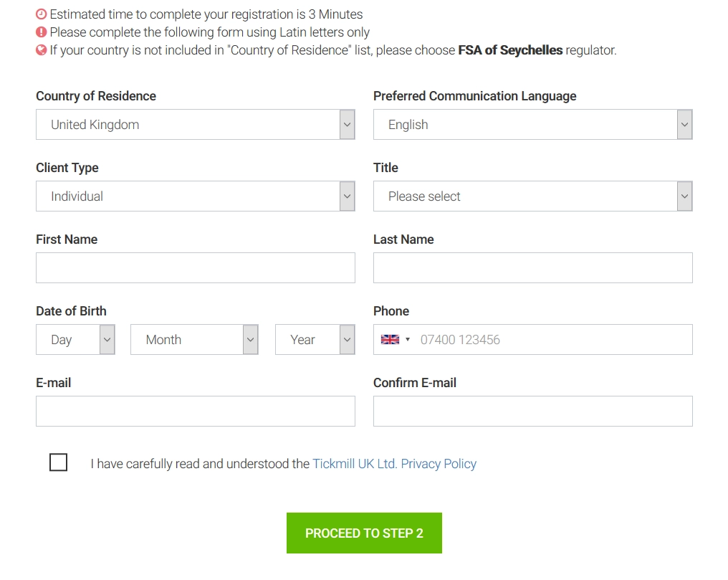Open the Title dropdown showing Please select
The image size is (728, 580).
coord(684,196)
